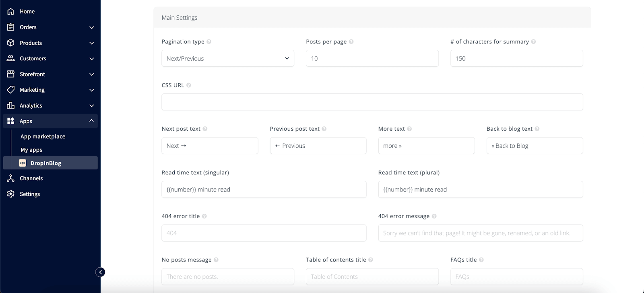This screenshot has width=644, height=293.
Task: Click the Customers people icon
Action: coord(11,58)
